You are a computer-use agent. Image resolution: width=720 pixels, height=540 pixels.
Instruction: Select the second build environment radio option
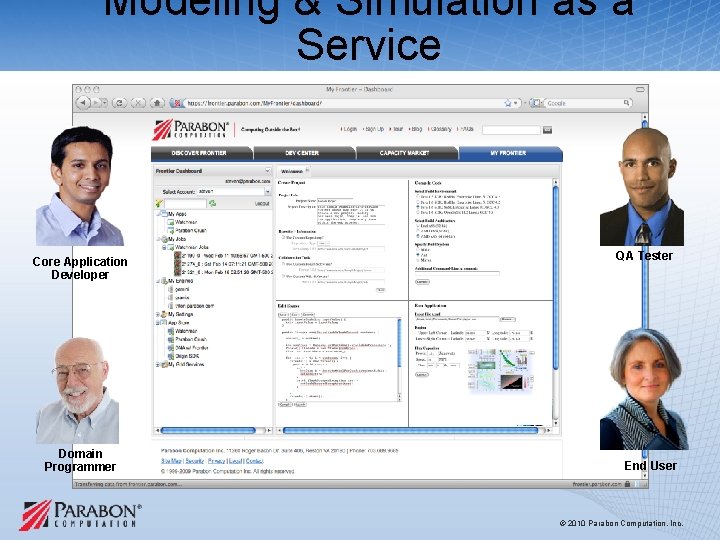click(418, 202)
